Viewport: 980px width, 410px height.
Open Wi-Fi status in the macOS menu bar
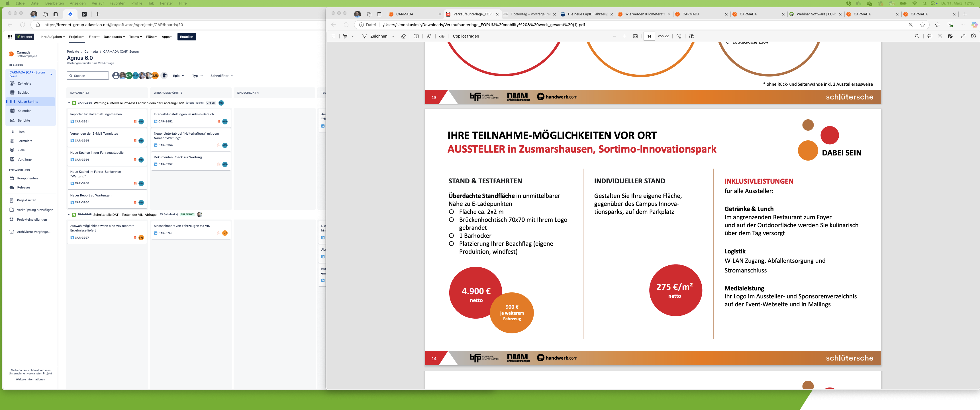tap(914, 3)
